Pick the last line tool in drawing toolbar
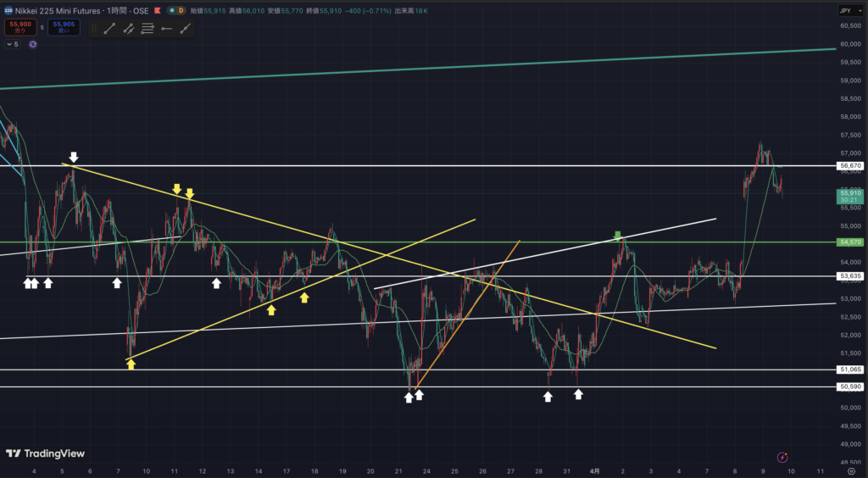Viewport: 868px width, 478px height. (185, 28)
